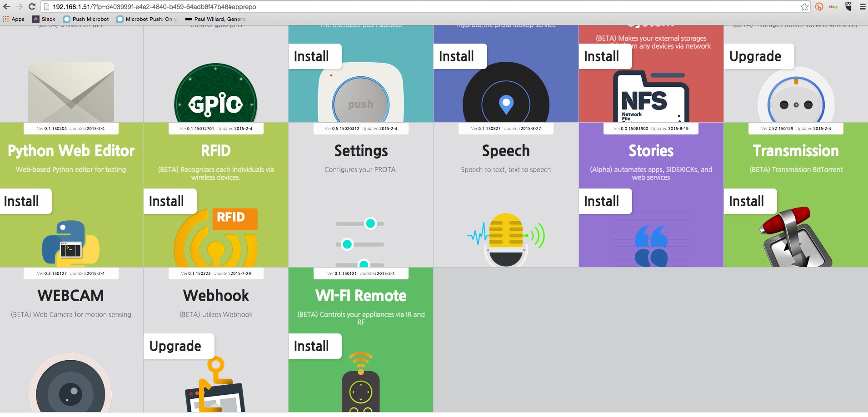
Task: Install the Python Web Editor app
Action: pos(25,201)
